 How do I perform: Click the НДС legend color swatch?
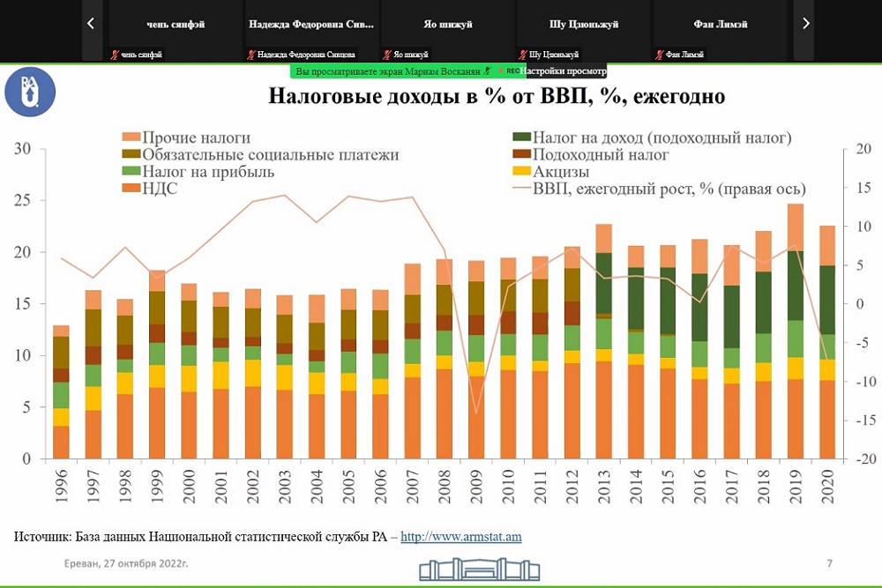point(131,189)
